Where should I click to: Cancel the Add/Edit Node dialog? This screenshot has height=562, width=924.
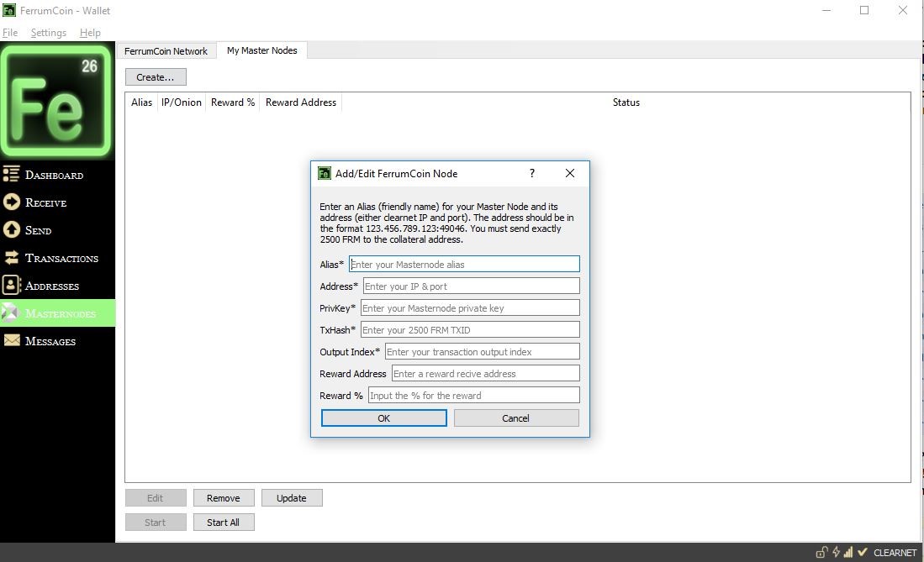click(515, 418)
